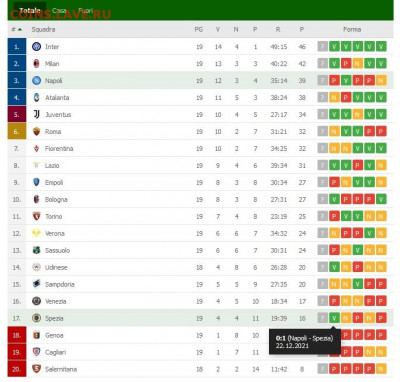Click Milan's red P form result box
This screenshot has width=400, height=382.
point(346,63)
